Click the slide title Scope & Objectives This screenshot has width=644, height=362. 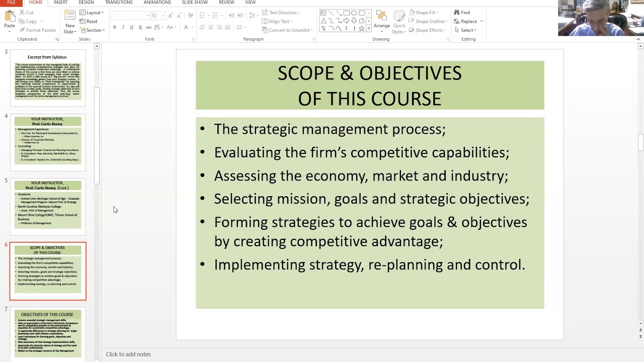370,85
